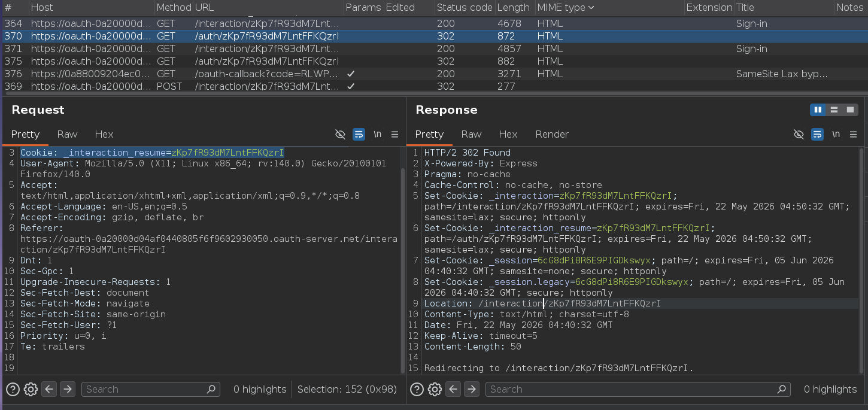
Task: Click Params checkmark in row 376
Action: pyautogui.click(x=351, y=74)
